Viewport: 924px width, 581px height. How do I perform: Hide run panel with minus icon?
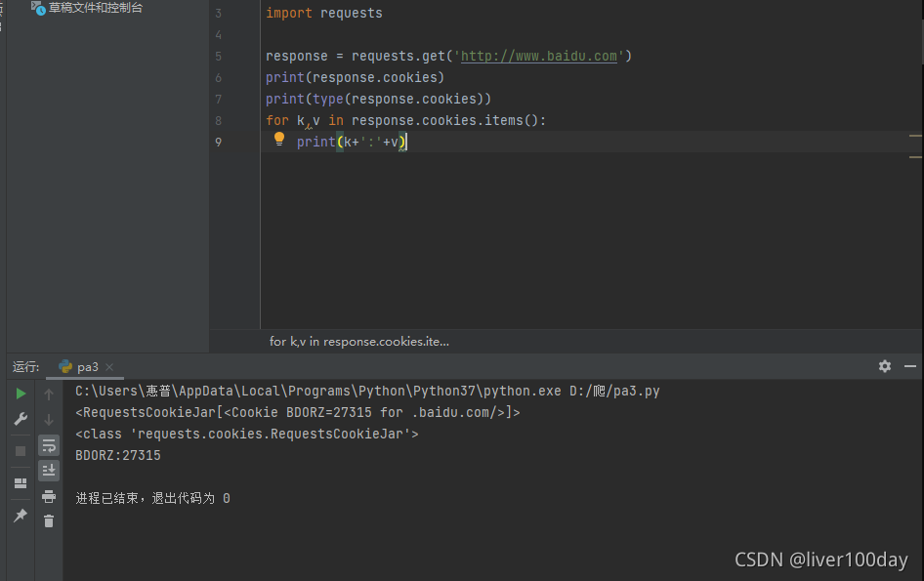point(910,366)
